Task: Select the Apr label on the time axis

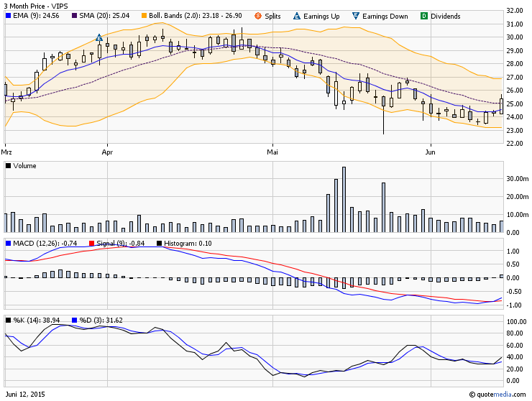Action: tap(108, 152)
